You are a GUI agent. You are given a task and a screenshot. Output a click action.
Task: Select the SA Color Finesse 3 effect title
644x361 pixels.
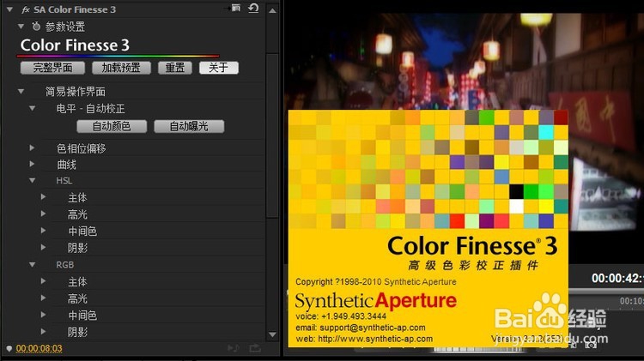[x=75, y=9]
